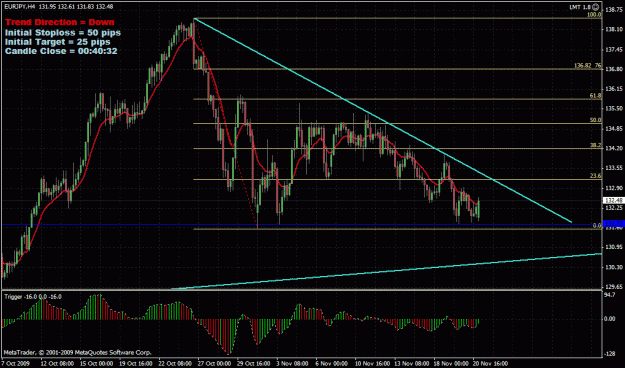The image size is (625, 368).
Task: Click the 19 Oct 16:00 time label
Action: (137, 364)
